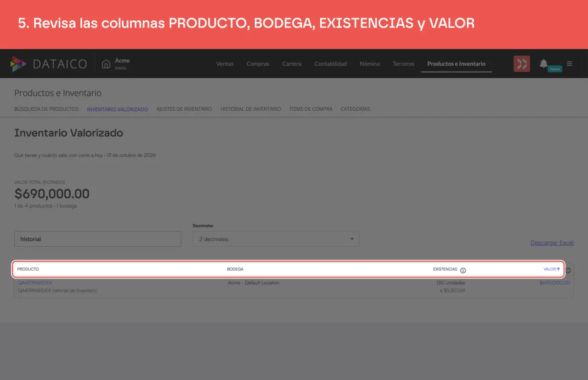588x380 pixels.
Task: Show info for the EXISTENCIAS column
Action: pos(463,270)
